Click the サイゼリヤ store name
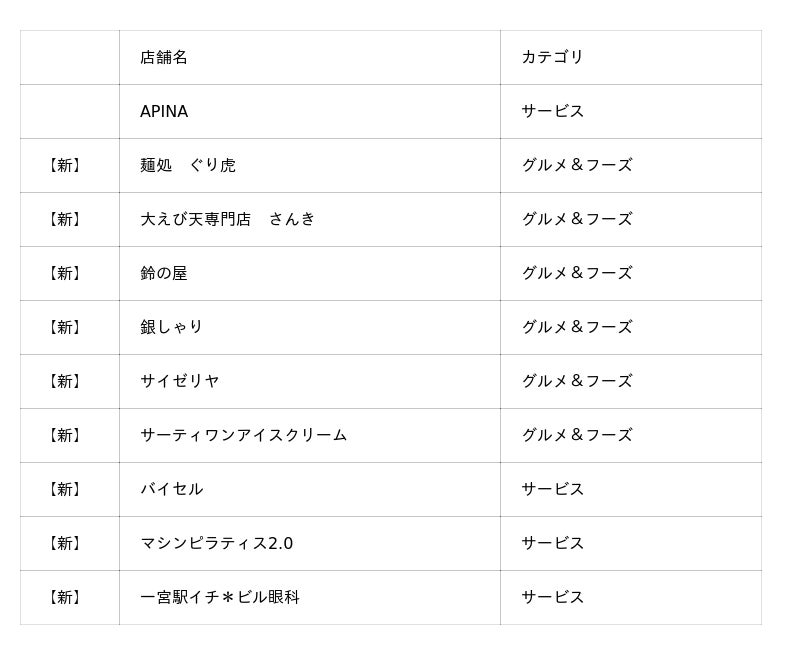 [x=180, y=381]
